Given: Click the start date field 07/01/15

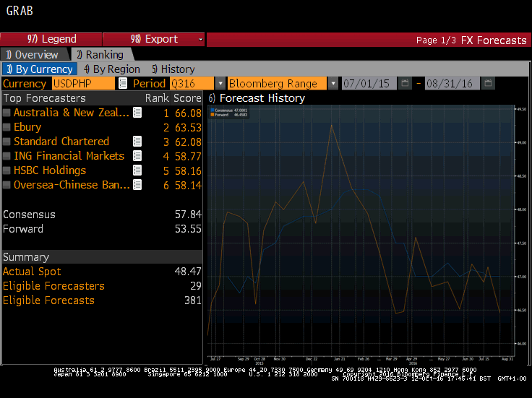Looking at the screenshot, I should pos(369,83).
